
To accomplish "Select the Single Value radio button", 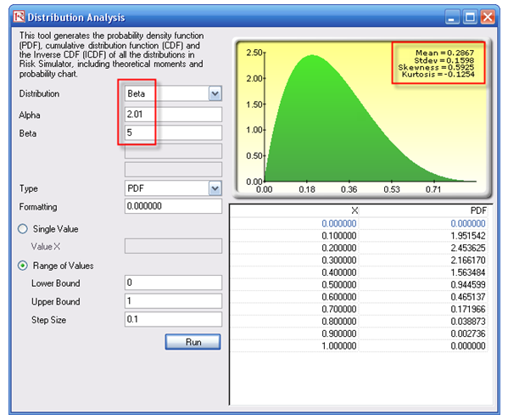I will [x=23, y=229].
